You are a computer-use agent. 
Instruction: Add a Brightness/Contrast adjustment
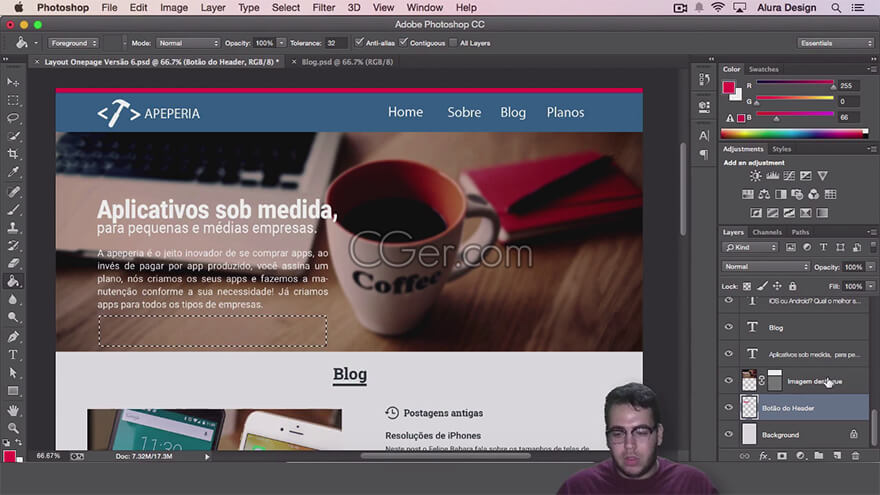[x=755, y=176]
